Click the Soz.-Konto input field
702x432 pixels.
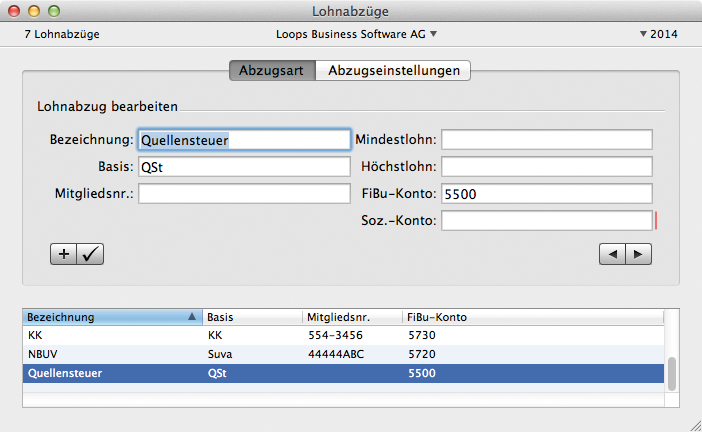(x=546, y=221)
